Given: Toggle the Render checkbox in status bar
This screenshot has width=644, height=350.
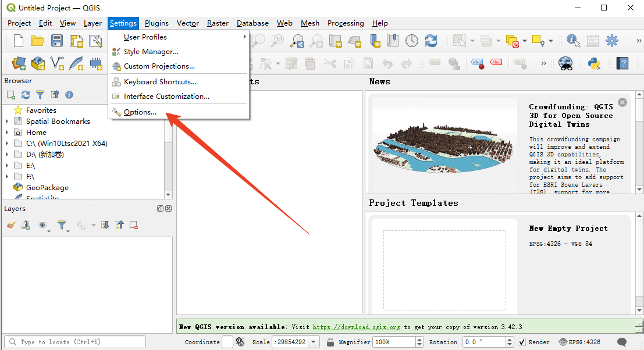Looking at the screenshot, I should pos(522,342).
